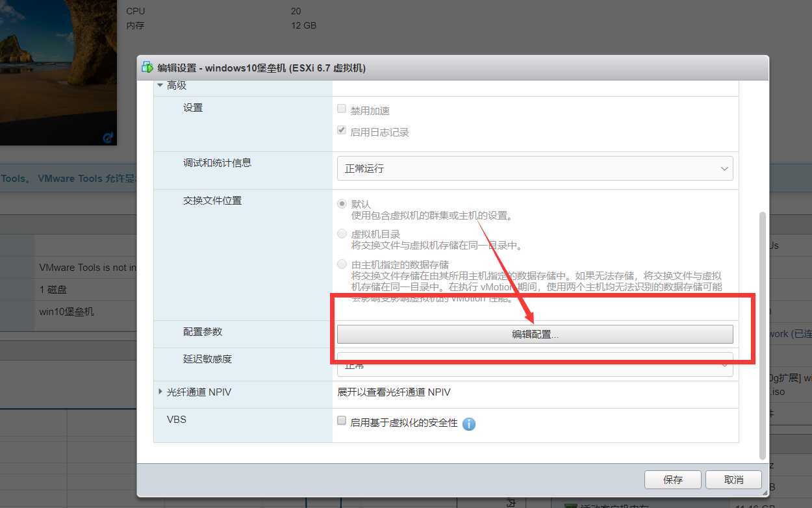Toggle the 禁用加速 checkbox
The width and height of the screenshot is (812, 508).
pos(342,109)
